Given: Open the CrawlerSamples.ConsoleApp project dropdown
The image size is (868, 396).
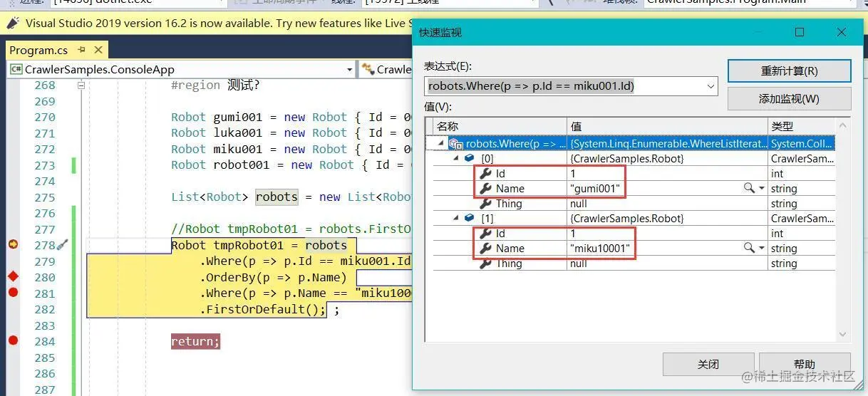Looking at the screenshot, I should tap(181, 69).
